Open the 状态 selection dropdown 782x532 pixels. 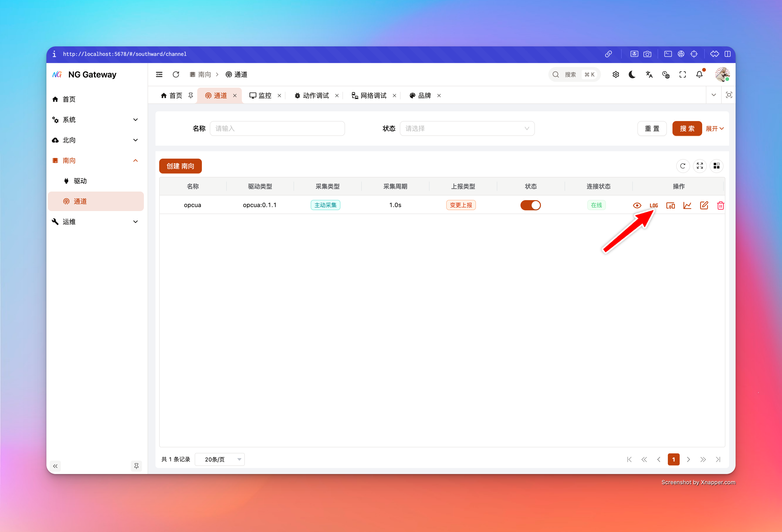(x=467, y=128)
